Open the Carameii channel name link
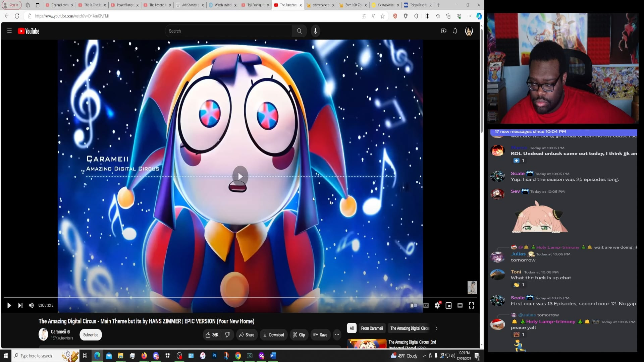 click(x=58, y=332)
